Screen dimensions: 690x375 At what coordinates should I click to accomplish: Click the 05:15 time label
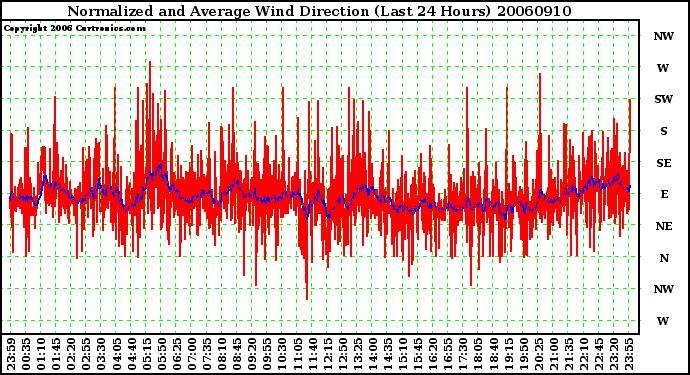[147, 354]
